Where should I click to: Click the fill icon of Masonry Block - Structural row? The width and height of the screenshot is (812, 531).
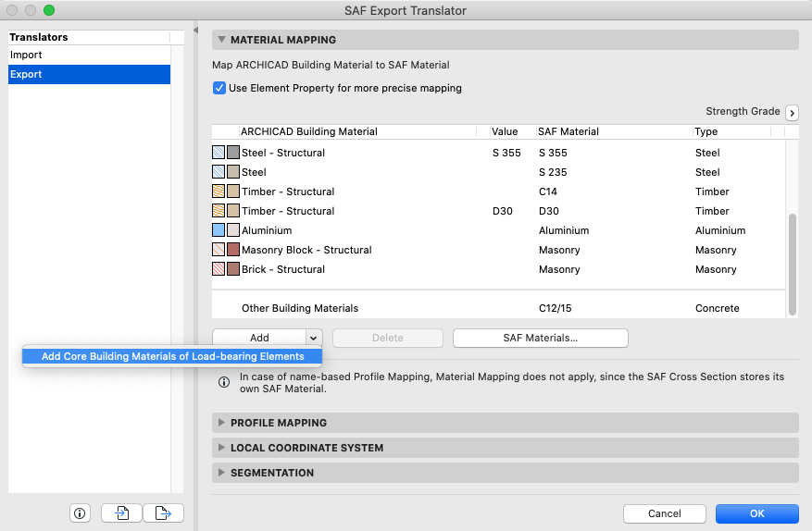pos(219,250)
